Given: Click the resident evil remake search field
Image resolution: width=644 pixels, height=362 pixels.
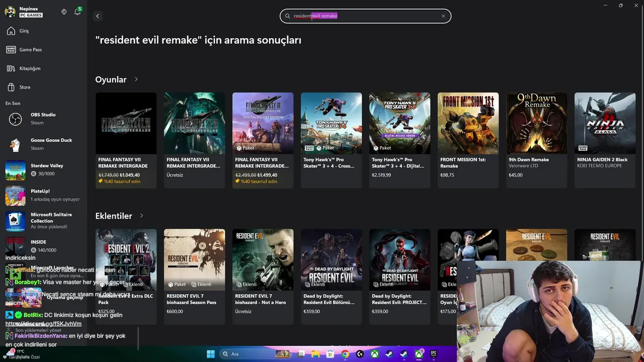Looking at the screenshot, I should tap(365, 16).
